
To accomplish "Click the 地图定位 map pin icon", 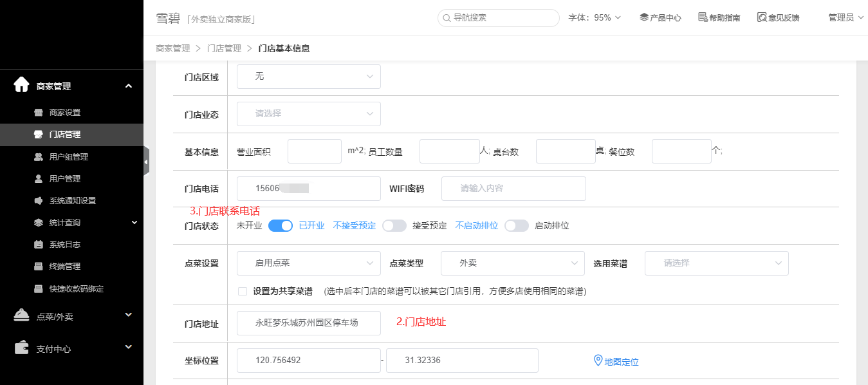I will point(597,361).
